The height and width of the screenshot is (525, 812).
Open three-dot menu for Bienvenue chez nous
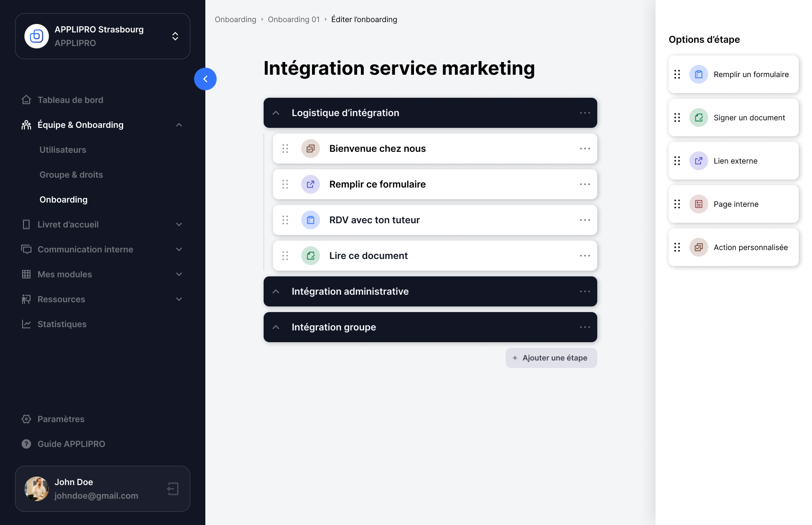(x=585, y=149)
